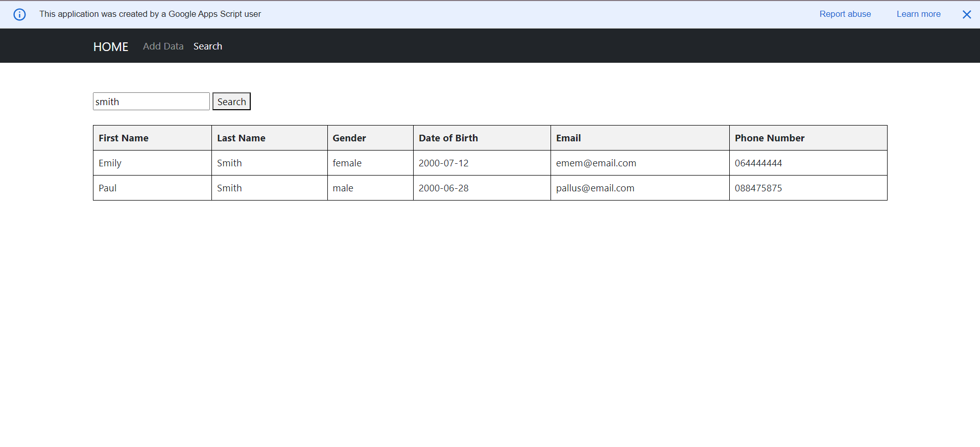
Task: Select the Search nav item
Action: [207, 46]
